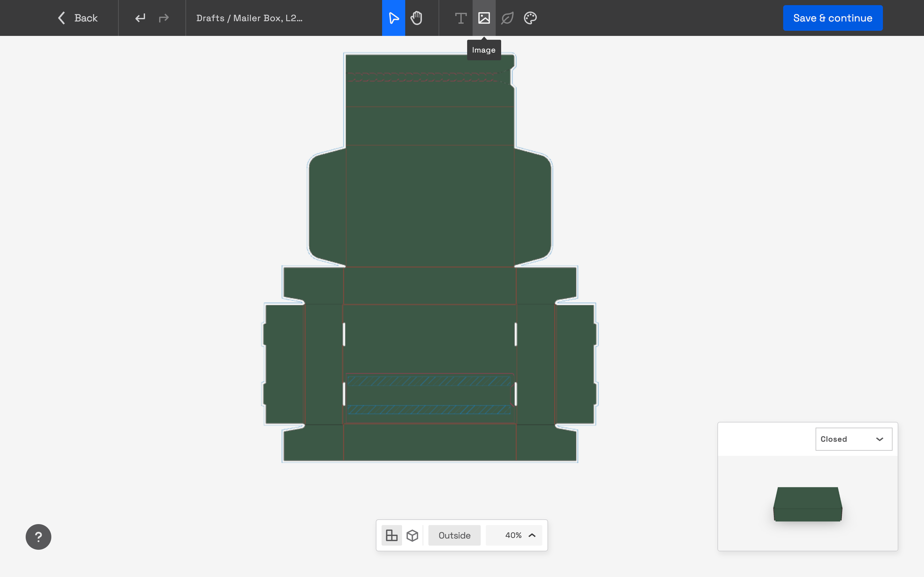Click the Drafts / Mailer Box breadcrumb title

coord(249,18)
